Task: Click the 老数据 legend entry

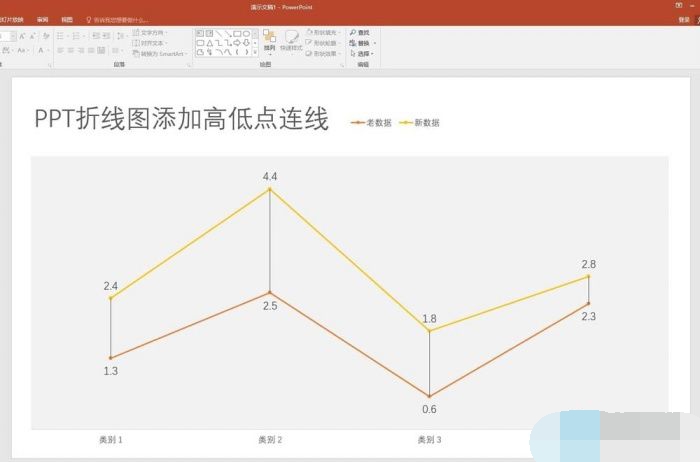Action: tap(378, 123)
